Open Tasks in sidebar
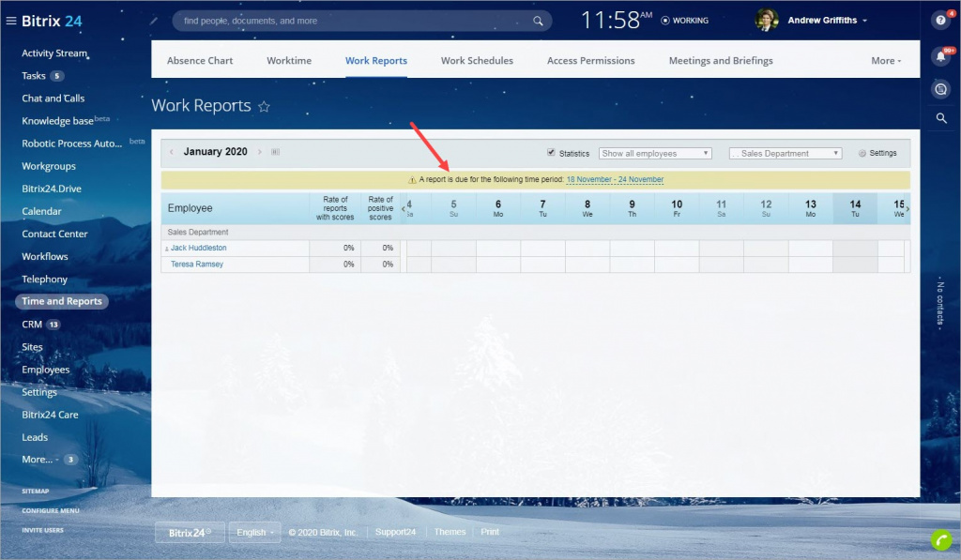 (34, 76)
